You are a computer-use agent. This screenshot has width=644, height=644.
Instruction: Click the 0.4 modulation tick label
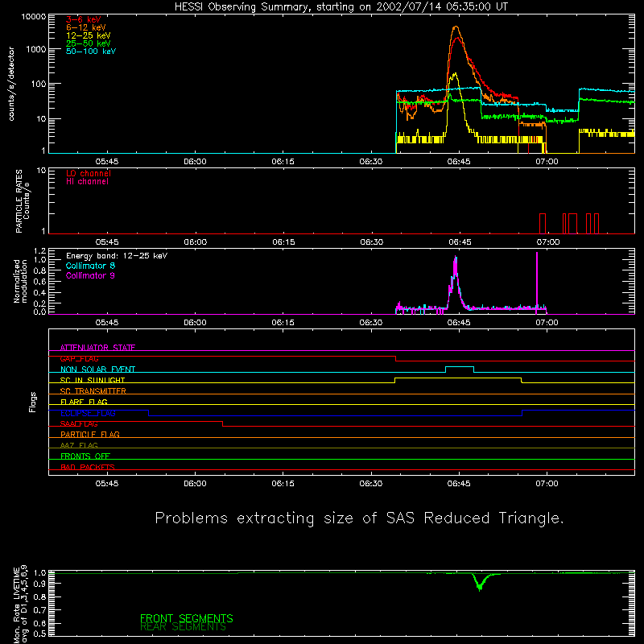click(x=39, y=293)
